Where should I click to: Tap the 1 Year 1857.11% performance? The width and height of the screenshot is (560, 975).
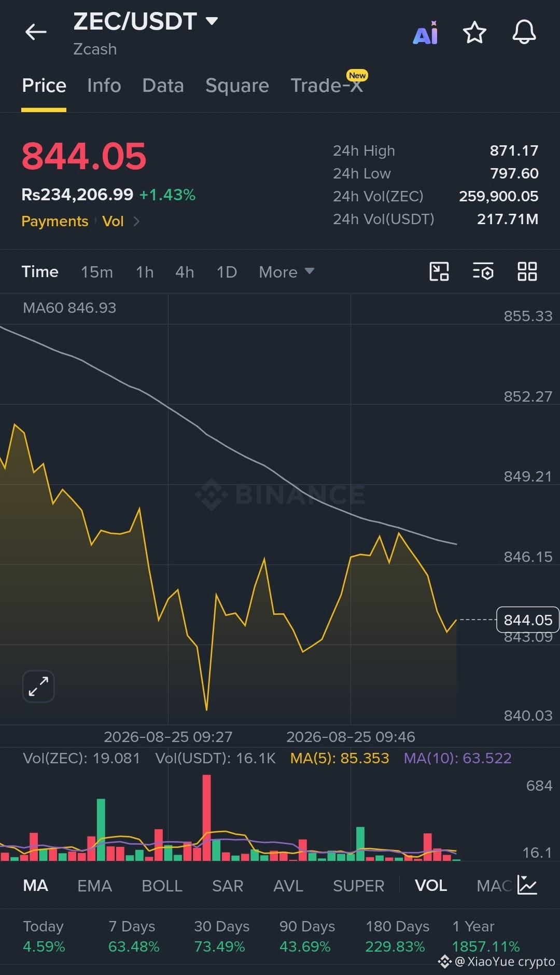click(x=485, y=936)
